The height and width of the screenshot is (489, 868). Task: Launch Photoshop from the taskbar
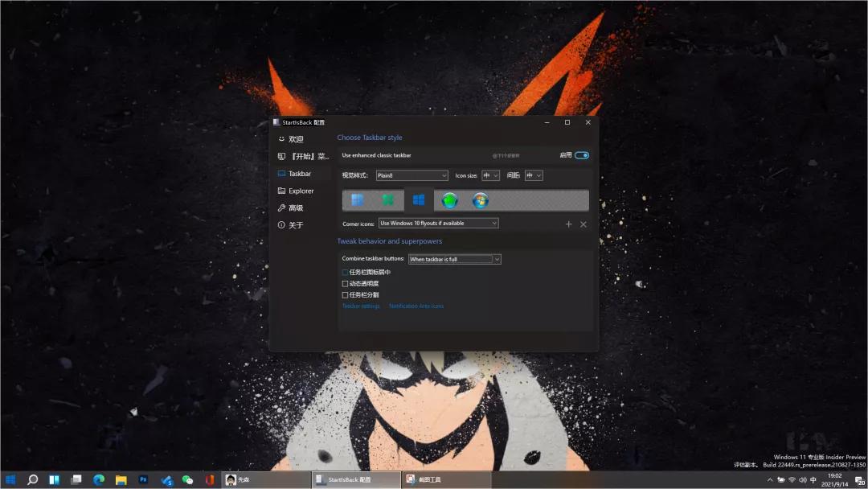[x=143, y=479]
